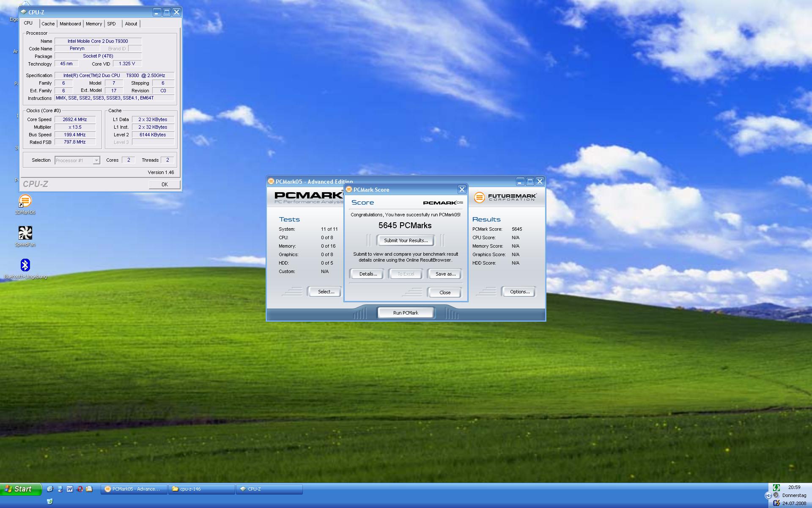Open PCMark05 Options button
This screenshot has width=812, height=508.
[x=519, y=292]
